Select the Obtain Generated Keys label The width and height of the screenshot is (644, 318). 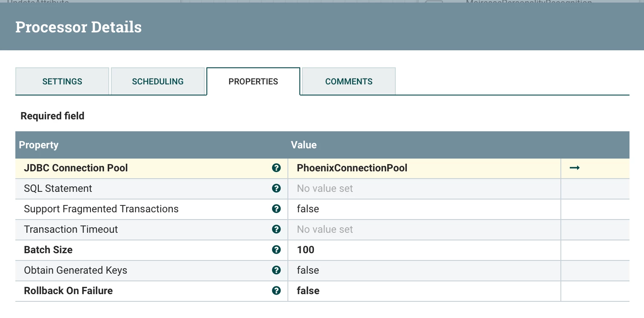click(x=75, y=270)
